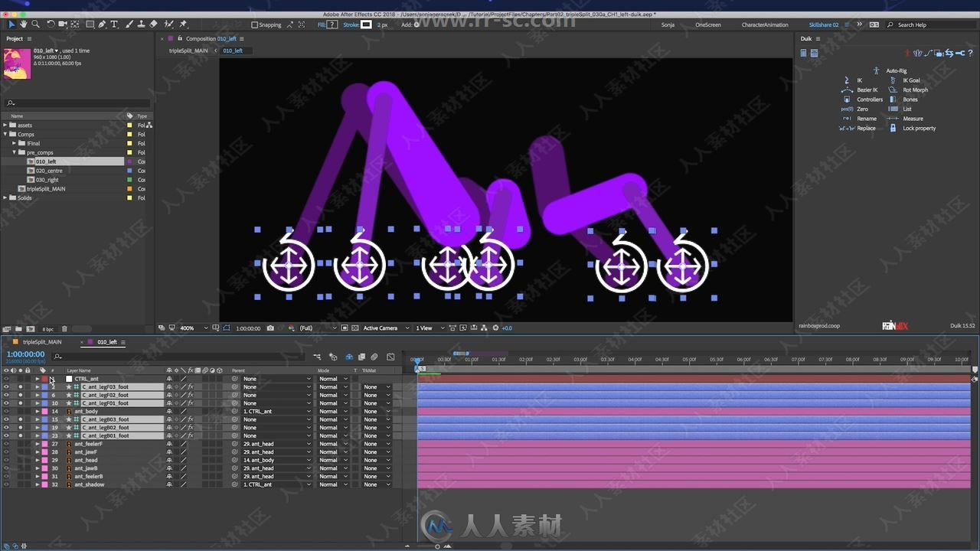Open Duik settings wrench icon

[x=961, y=53]
